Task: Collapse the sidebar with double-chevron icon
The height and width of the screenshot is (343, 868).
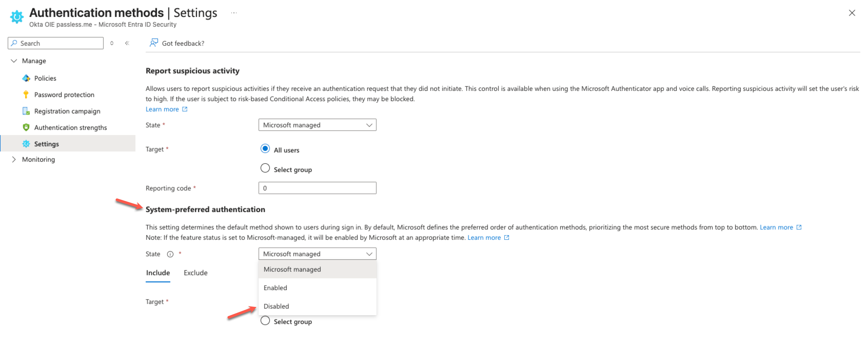Action: (x=127, y=43)
